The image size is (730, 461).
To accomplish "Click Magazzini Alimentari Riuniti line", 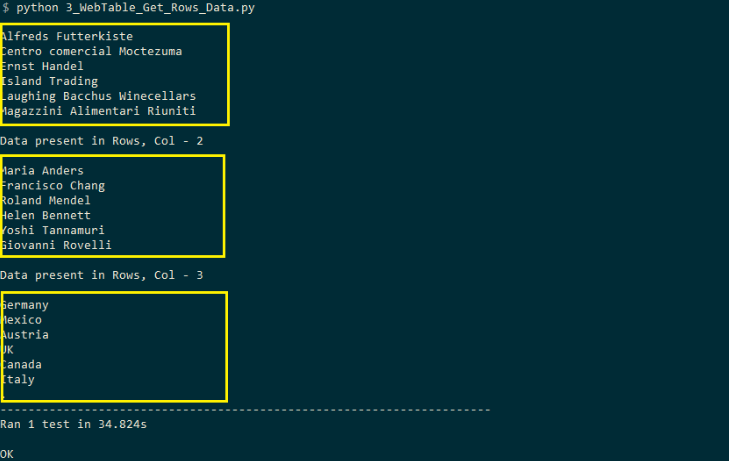I will point(98,111).
